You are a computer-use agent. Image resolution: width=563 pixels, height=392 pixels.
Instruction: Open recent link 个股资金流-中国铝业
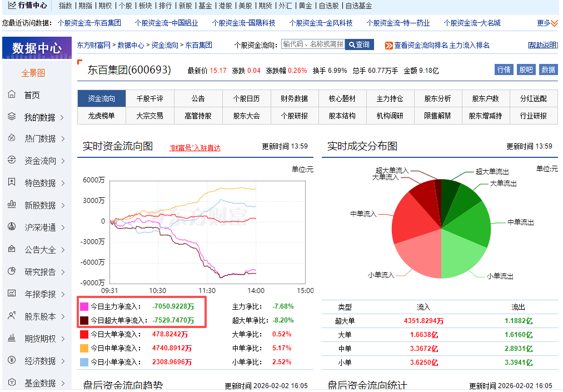166,23
